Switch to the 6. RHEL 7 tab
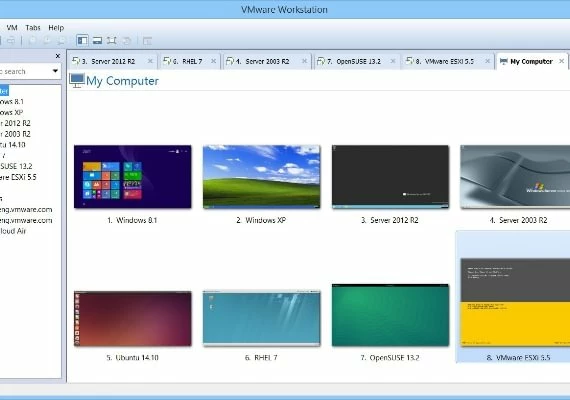This screenshot has height=400, width=570. click(x=190, y=61)
